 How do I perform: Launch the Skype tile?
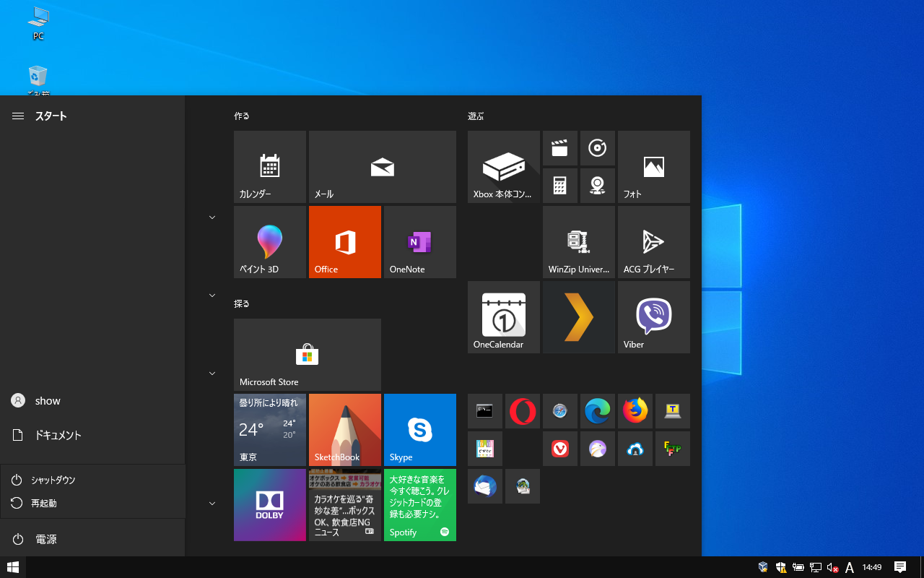click(420, 430)
